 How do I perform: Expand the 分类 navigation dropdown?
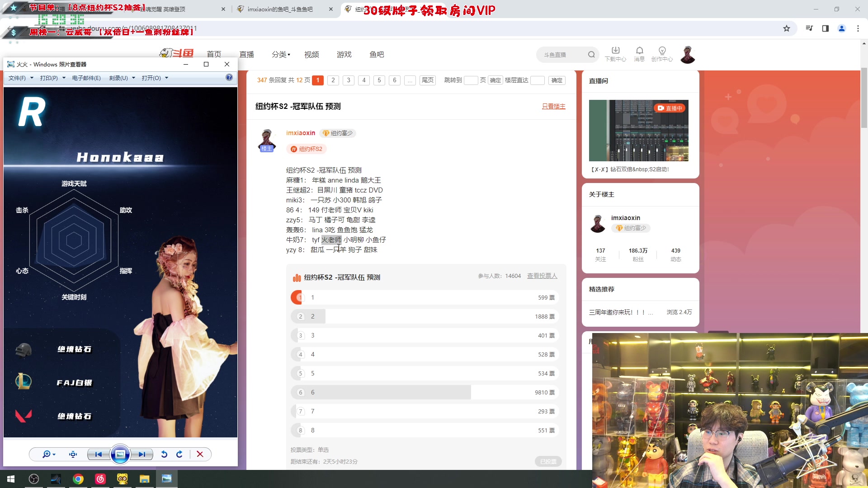(x=280, y=54)
